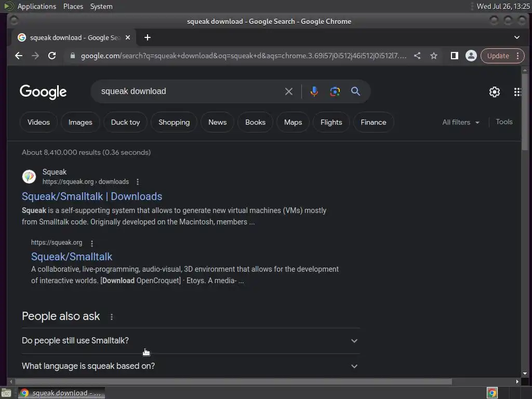Select the Duck toy filter chip

126,122
